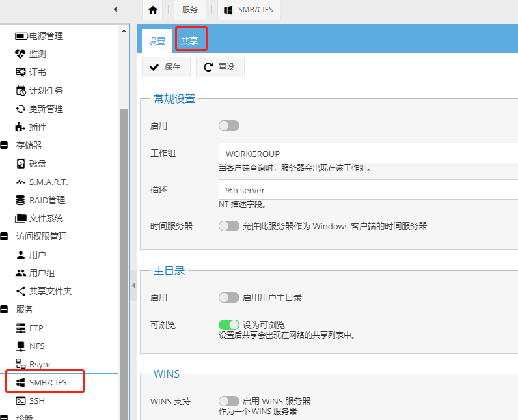The image size is (518, 420).
Task: Click the 更新管理 refresh arrows icon
Action: tap(20, 109)
